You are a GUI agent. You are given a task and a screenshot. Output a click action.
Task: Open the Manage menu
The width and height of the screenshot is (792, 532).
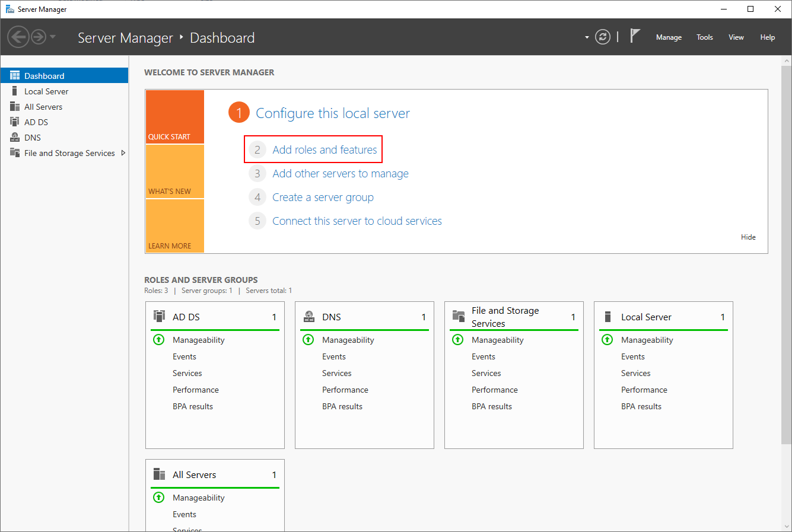tap(669, 37)
